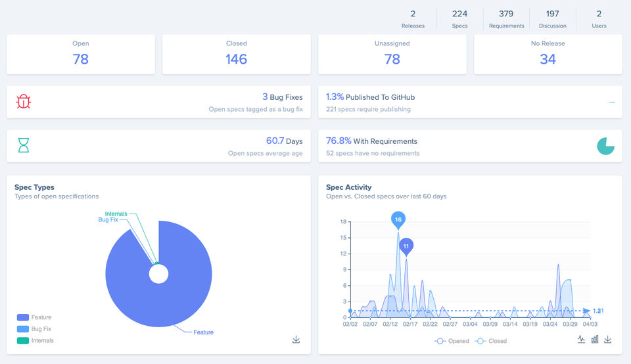Image resolution: width=631 pixels, height=364 pixels.
Task: Click the 04/03 date on x-axis
Action: coord(590,324)
